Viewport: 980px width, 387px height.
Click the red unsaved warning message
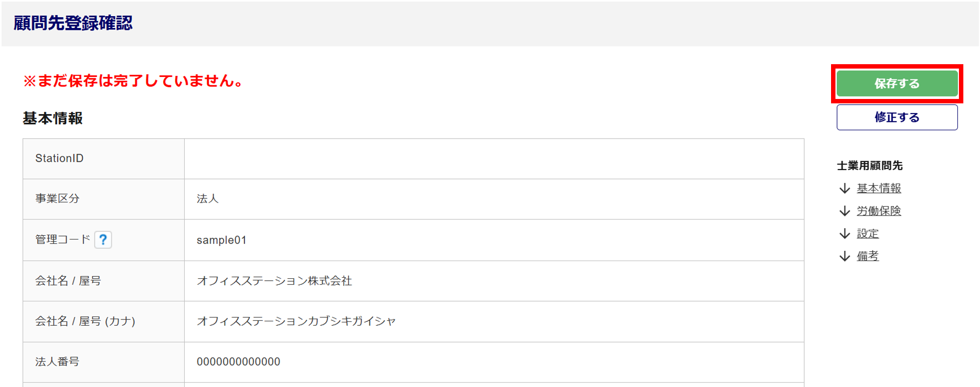pyautogui.click(x=133, y=81)
